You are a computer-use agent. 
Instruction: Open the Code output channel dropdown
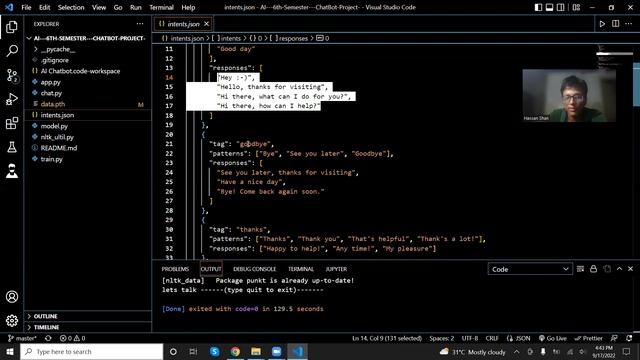point(530,269)
